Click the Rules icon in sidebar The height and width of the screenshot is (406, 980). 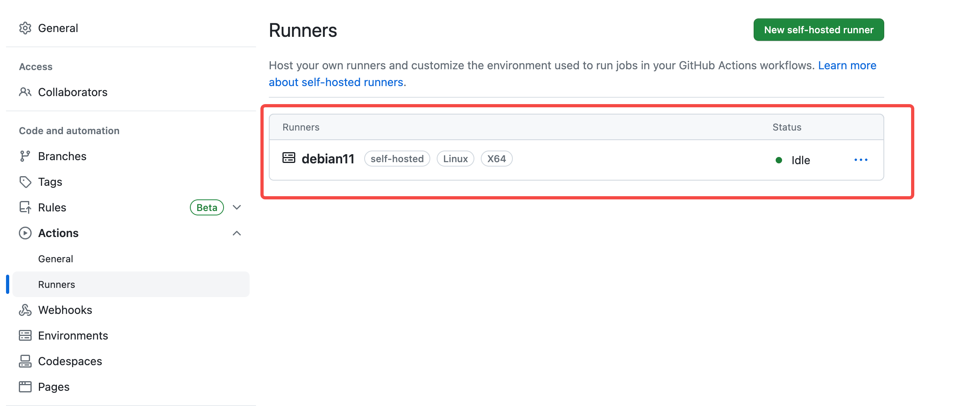[25, 207]
